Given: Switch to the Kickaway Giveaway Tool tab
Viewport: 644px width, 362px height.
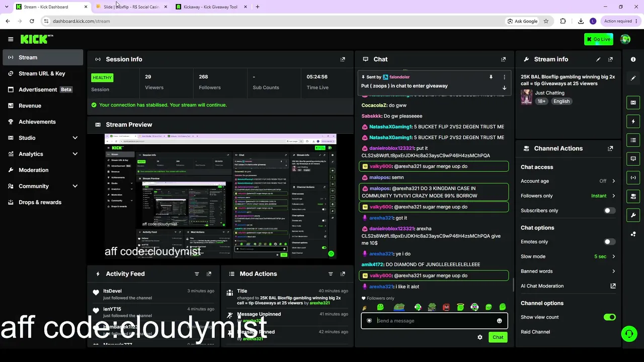Looking at the screenshot, I should 210,7.
